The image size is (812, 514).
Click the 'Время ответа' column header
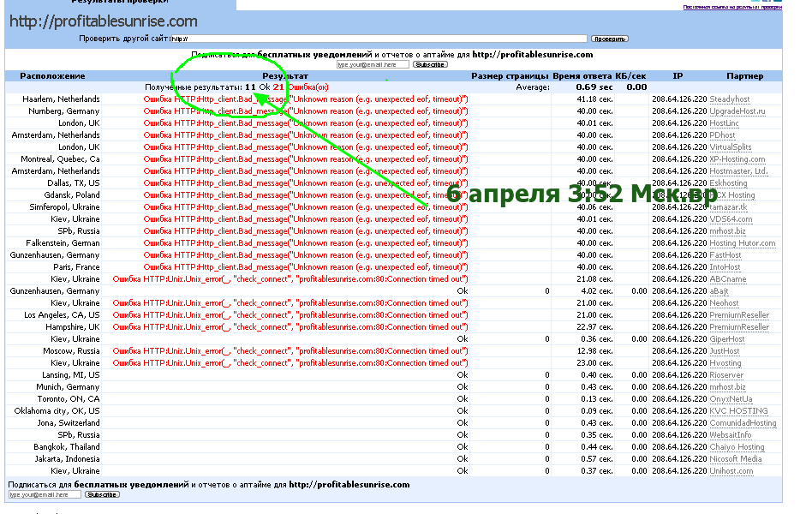(x=582, y=76)
